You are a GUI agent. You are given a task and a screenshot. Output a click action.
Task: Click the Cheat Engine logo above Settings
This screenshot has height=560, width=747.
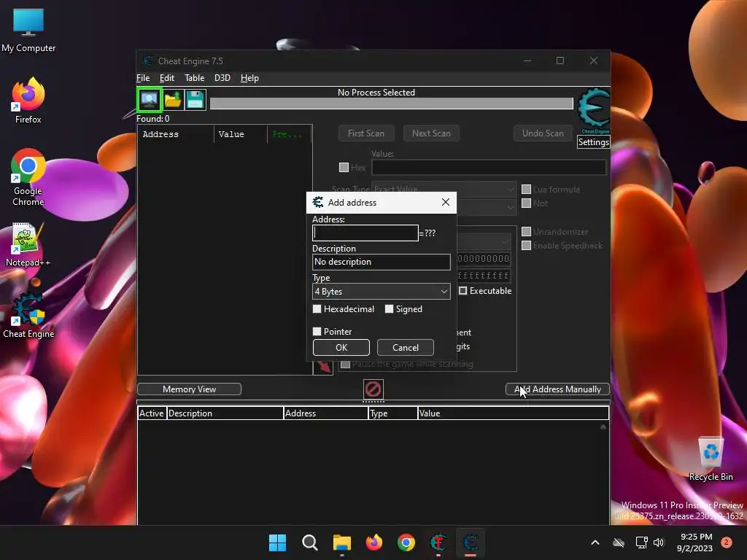point(593,111)
